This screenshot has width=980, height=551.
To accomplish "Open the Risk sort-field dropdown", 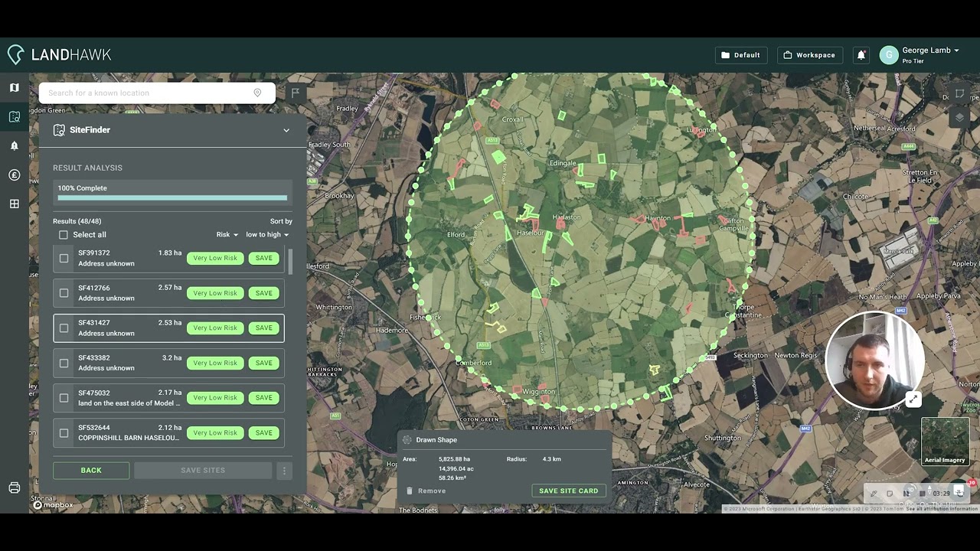I will point(227,235).
